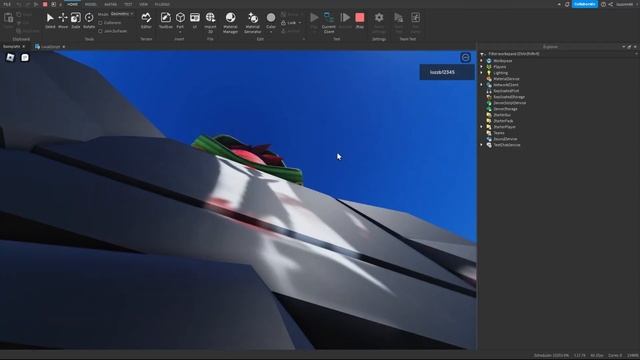Image resolution: width=640 pixels, height=360 pixels.
Task: Select StarterPack in Explorer
Action: pos(503,121)
